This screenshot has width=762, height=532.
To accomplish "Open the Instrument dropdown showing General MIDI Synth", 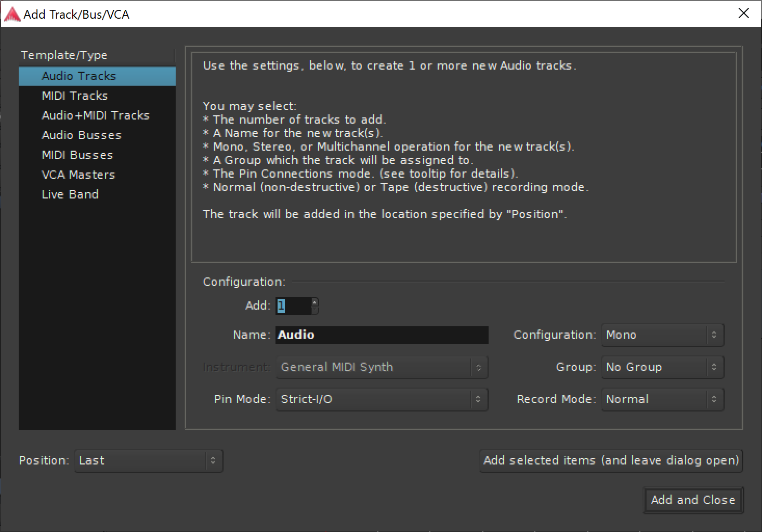I will pos(382,367).
